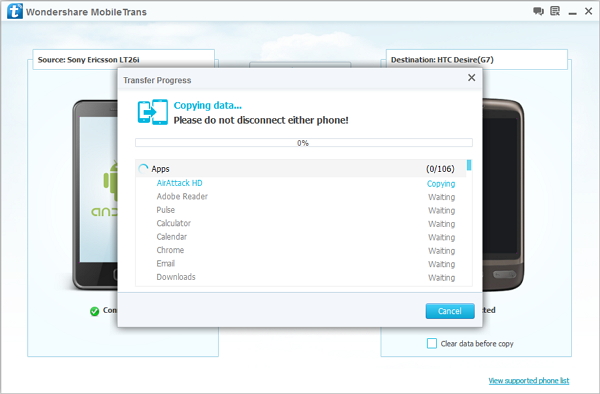Click the phone-to-phone transfer icon
The width and height of the screenshot is (600, 394).
pos(153,112)
